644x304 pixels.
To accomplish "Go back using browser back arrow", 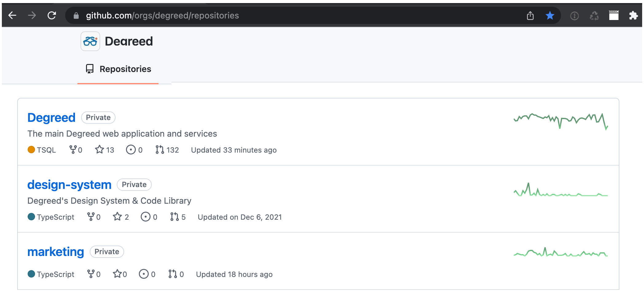I will (x=12, y=15).
